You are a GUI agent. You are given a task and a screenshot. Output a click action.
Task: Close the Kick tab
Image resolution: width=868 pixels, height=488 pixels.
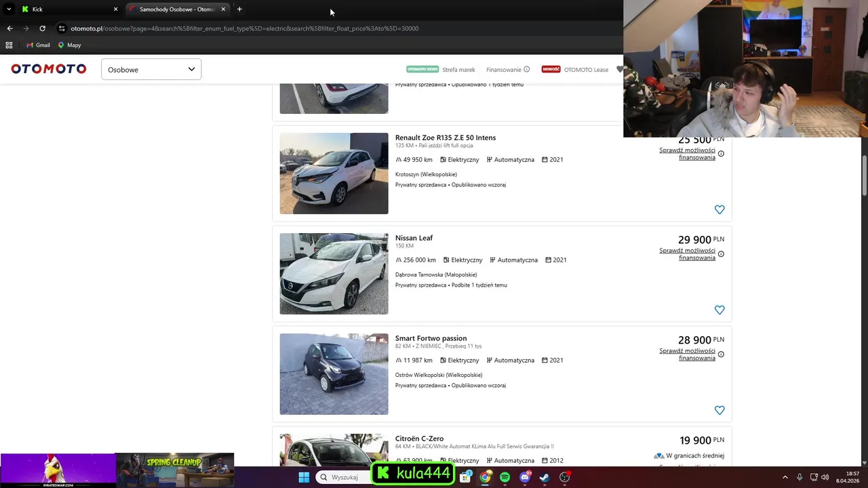(115, 9)
